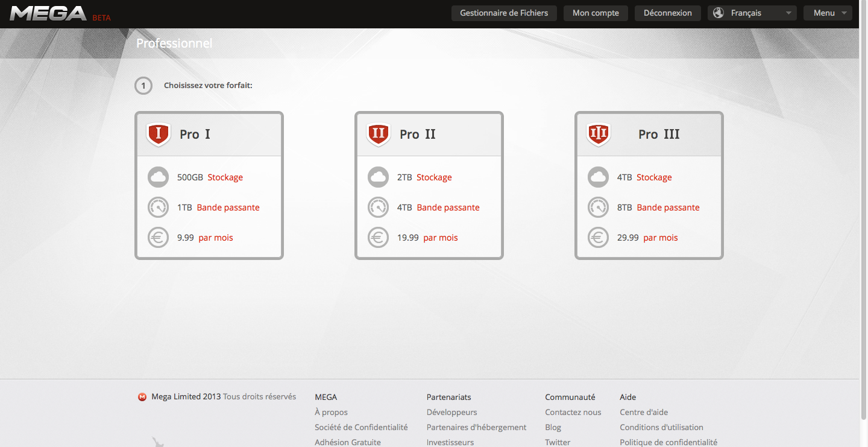The width and height of the screenshot is (868, 447).
Task: Click the cloud storage icon in Pro I
Action: (x=158, y=177)
